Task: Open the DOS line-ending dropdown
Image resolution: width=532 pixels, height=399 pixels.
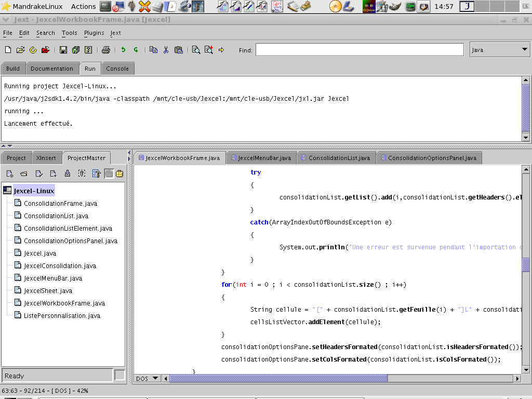Action: coord(148,379)
